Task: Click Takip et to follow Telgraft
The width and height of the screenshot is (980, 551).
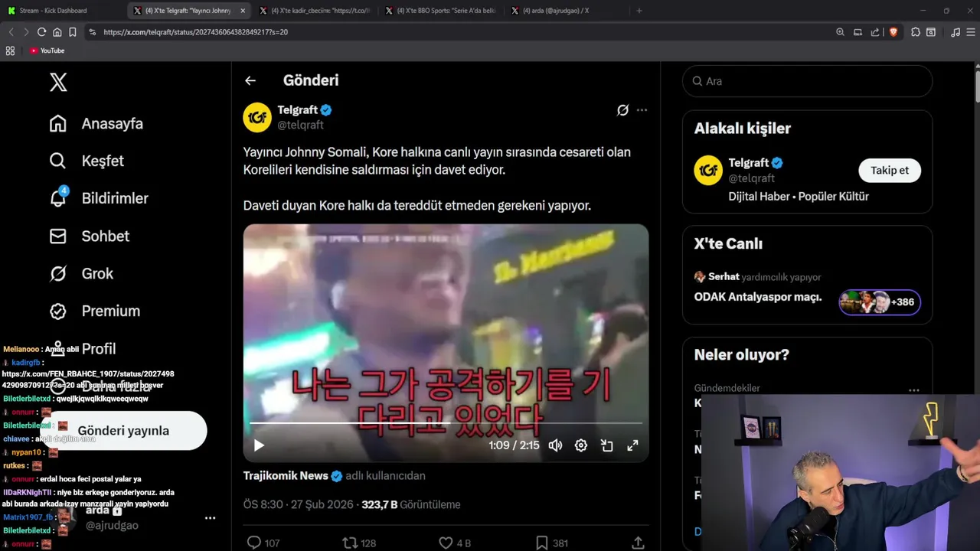Action: (890, 170)
